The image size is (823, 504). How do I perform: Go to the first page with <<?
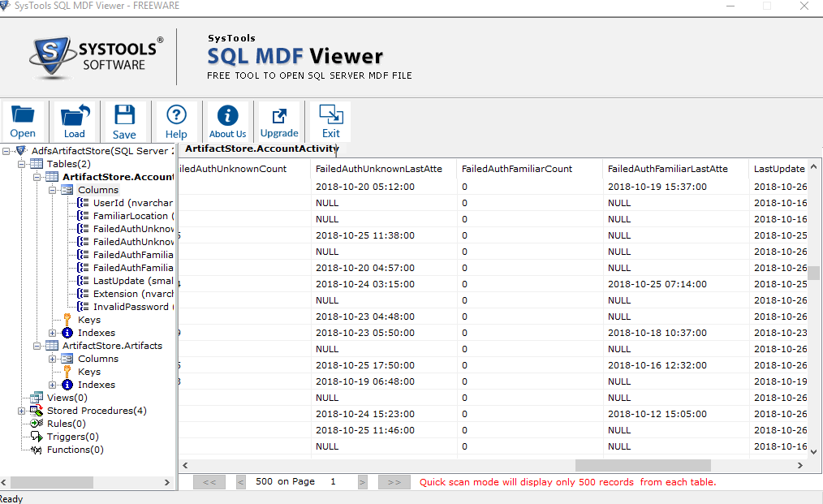pos(209,482)
